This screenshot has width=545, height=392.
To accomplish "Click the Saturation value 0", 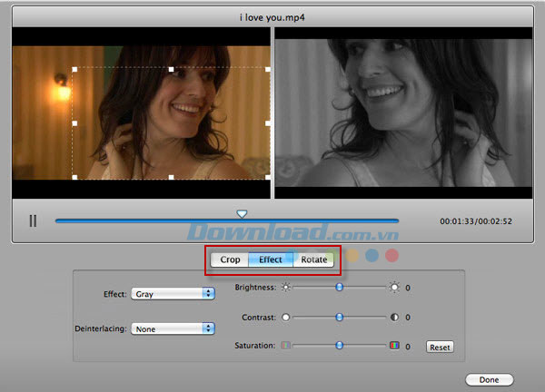I will (x=408, y=347).
